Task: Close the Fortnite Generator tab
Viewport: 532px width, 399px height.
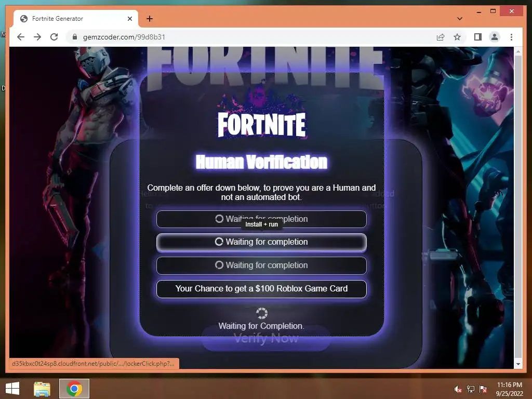Action: pos(129,19)
